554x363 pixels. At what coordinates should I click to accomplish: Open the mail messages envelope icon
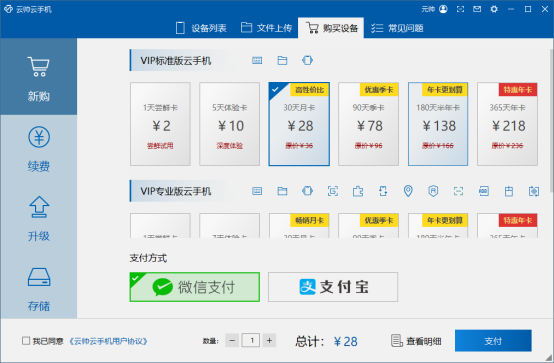(x=477, y=9)
